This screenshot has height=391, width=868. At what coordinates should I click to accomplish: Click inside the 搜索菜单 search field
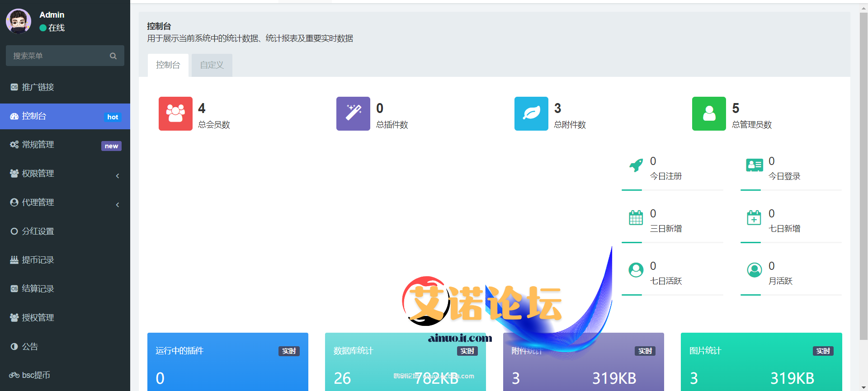pyautogui.click(x=57, y=56)
